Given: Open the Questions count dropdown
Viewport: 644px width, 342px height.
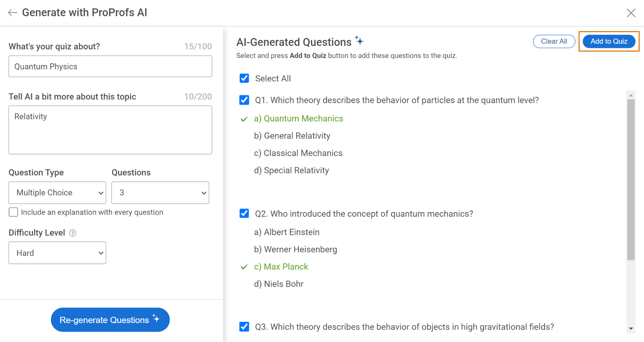Looking at the screenshot, I should (160, 193).
